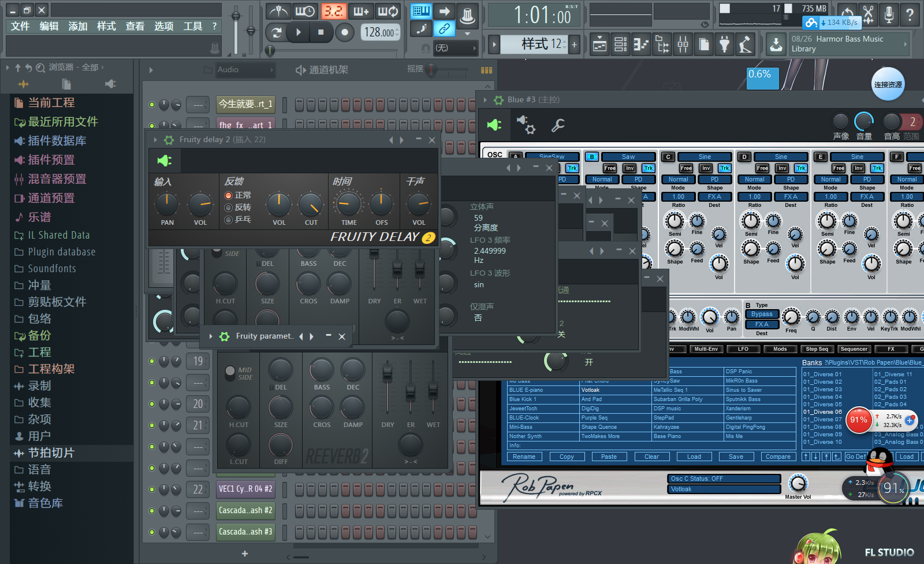Click the scissors cut icon in toolbar
The image size is (924, 564).
click(868, 14)
